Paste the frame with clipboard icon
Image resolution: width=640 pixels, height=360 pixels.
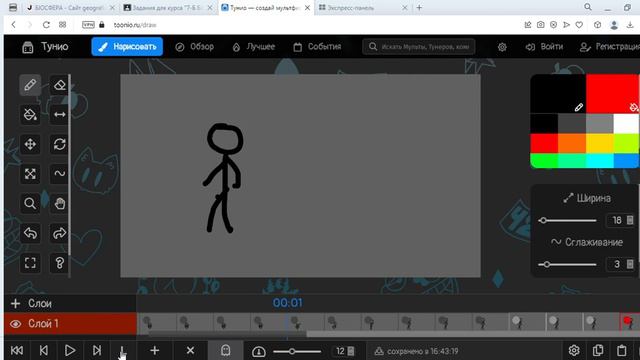click(622, 351)
